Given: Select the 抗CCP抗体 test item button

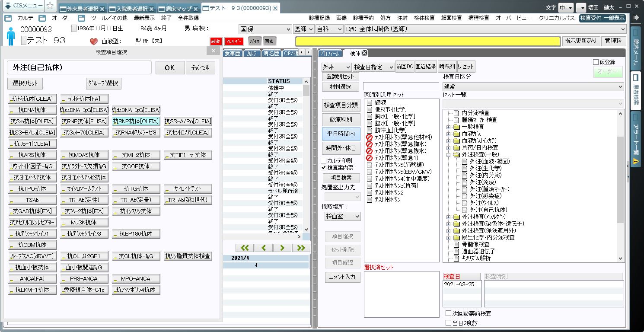Looking at the screenshot, I should point(136,166).
